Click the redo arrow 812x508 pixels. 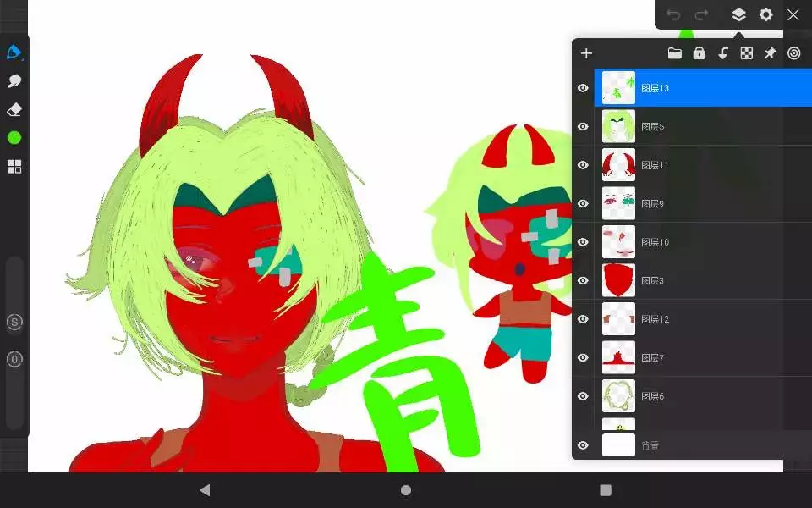coord(701,14)
